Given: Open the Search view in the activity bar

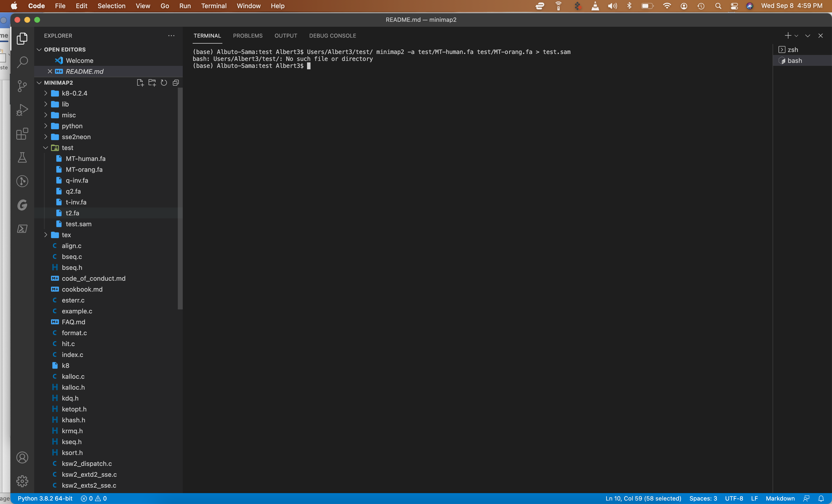Looking at the screenshot, I should [22, 62].
